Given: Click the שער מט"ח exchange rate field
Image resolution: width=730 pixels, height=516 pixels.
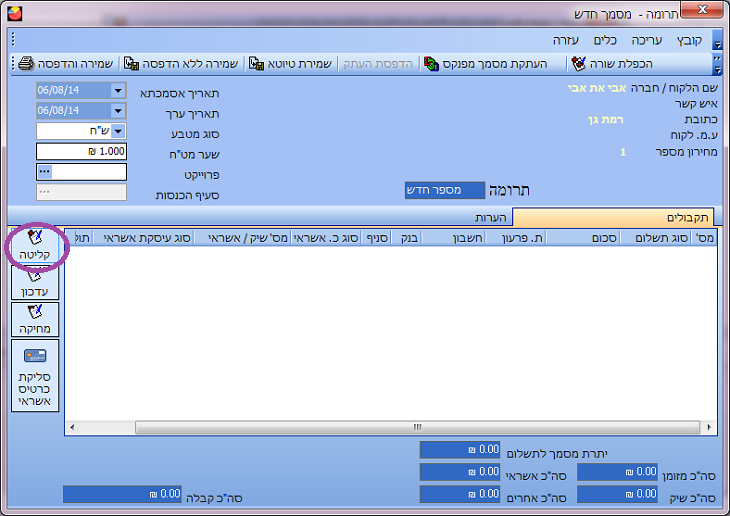Looking at the screenshot, I should point(81,151).
